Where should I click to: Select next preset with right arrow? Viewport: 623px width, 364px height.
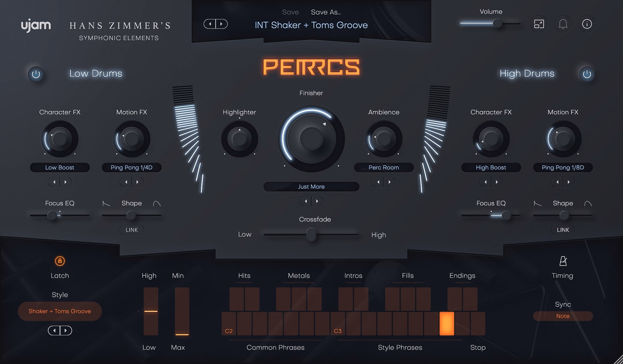coord(222,24)
